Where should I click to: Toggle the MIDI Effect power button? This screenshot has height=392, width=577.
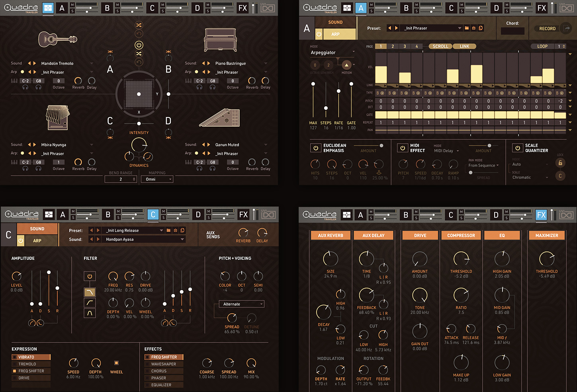(403, 148)
